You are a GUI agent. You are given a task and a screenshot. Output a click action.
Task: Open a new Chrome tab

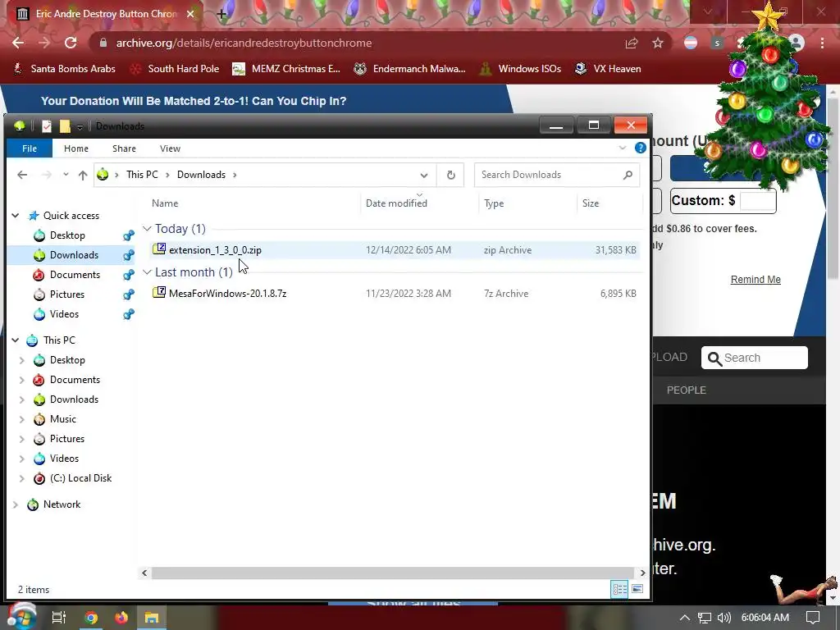[x=221, y=14]
